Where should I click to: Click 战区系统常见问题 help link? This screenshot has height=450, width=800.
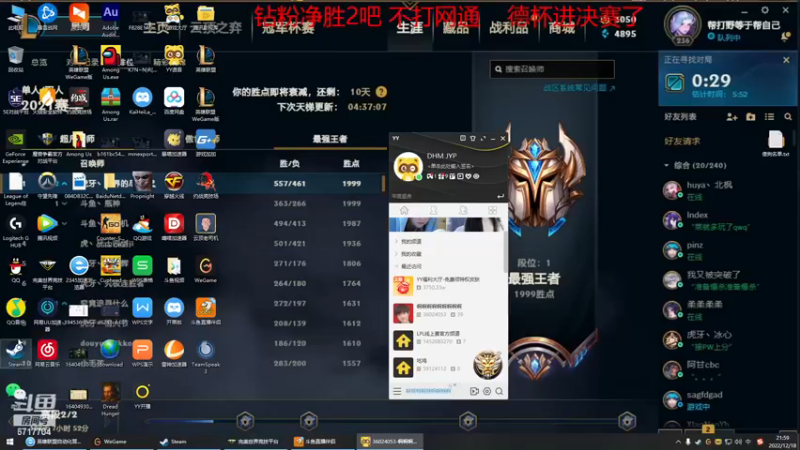[x=579, y=88]
